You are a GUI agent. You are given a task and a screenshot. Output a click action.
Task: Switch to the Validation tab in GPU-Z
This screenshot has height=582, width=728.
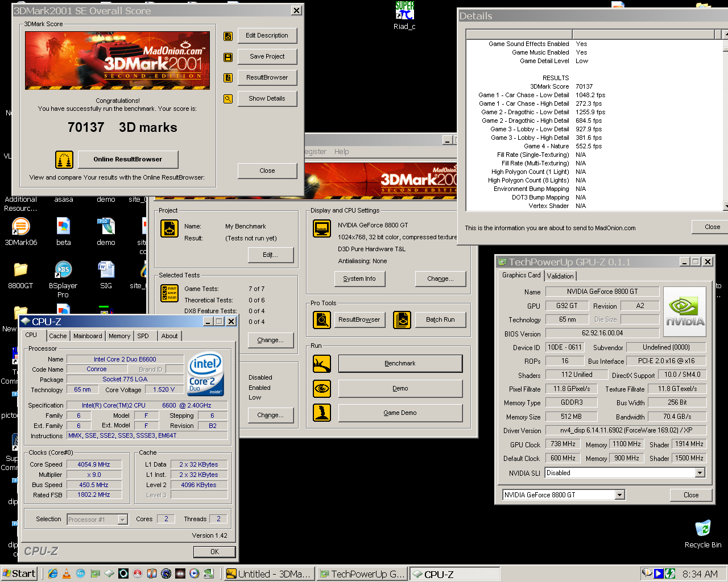click(560, 276)
